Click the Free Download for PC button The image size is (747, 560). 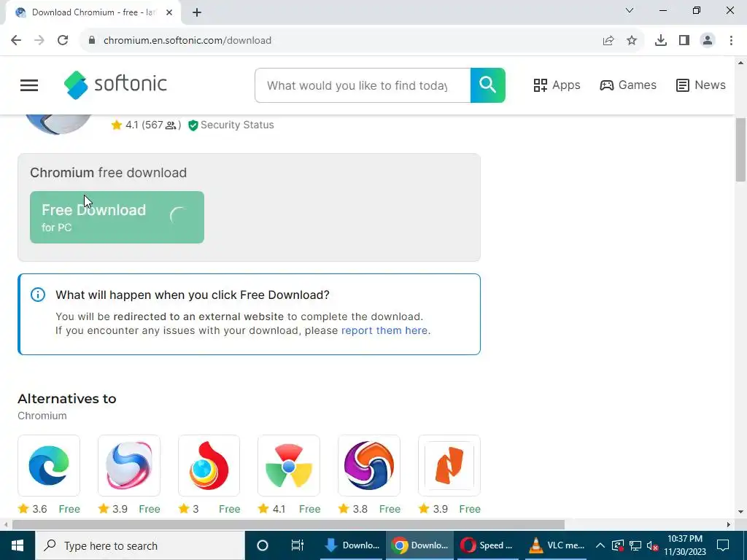tap(117, 217)
